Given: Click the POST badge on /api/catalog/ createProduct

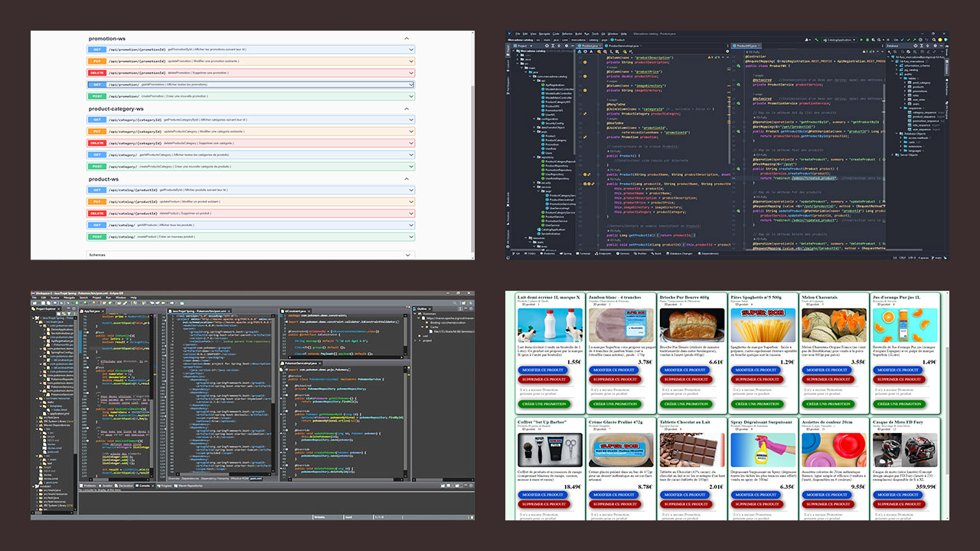Looking at the screenshot, I should coord(97,236).
